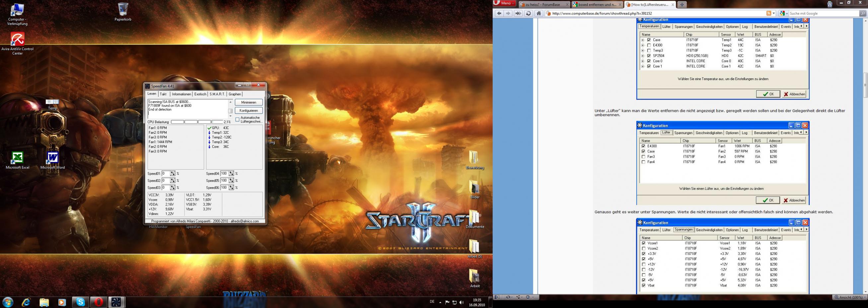Select the Microsoft Excel desktop shortcut
Viewport: 868px width, 308px height.
click(18, 160)
